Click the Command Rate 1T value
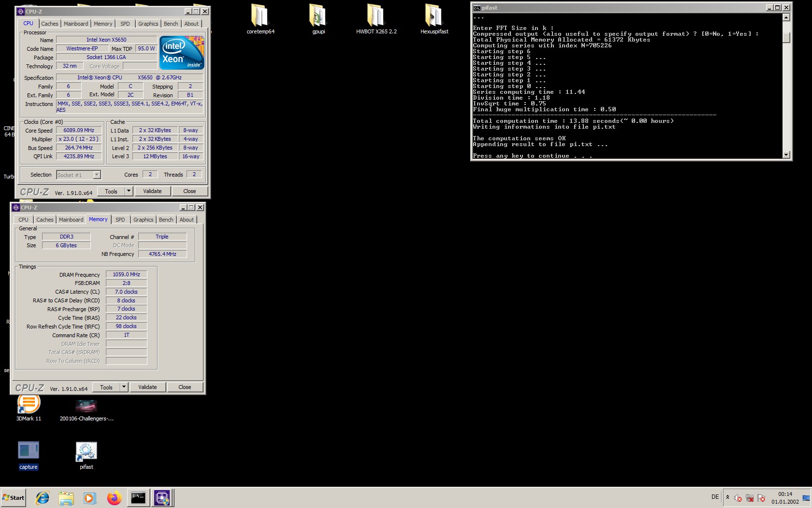 126,335
